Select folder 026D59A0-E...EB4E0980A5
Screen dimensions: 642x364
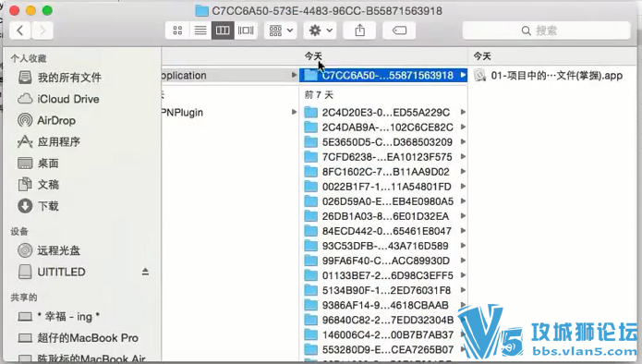pos(383,201)
